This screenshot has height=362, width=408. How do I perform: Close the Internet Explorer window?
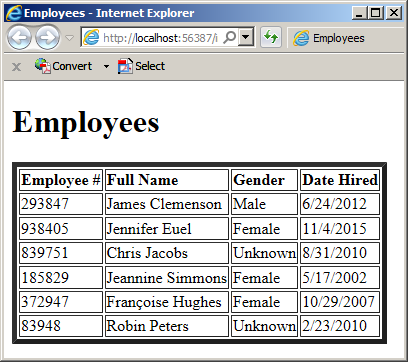click(394, 13)
